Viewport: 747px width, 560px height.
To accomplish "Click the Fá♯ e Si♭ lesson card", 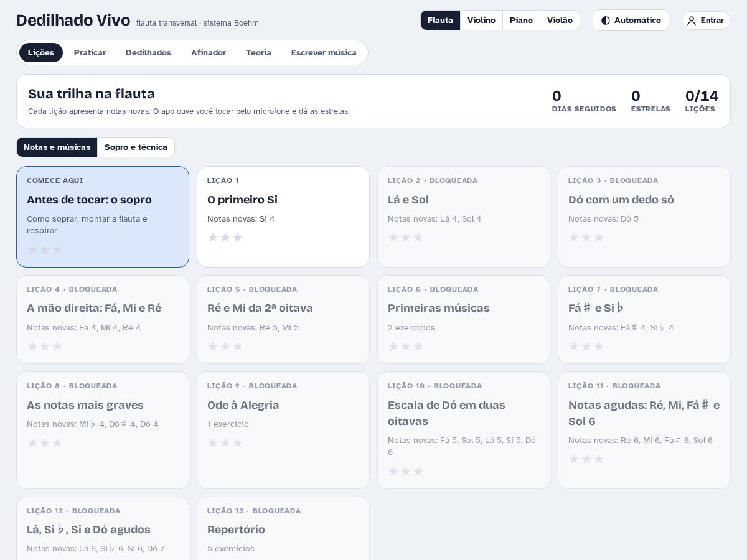I will point(644,319).
